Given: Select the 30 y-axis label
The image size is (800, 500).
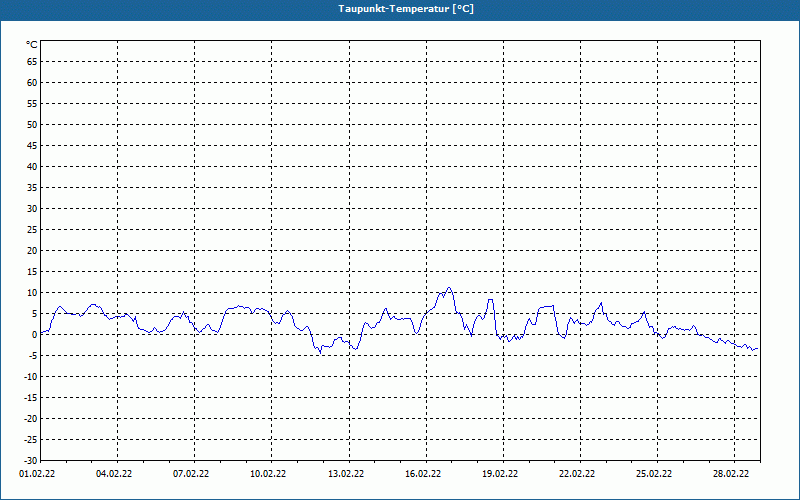Looking at the screenshot, I should coord(32,209).
